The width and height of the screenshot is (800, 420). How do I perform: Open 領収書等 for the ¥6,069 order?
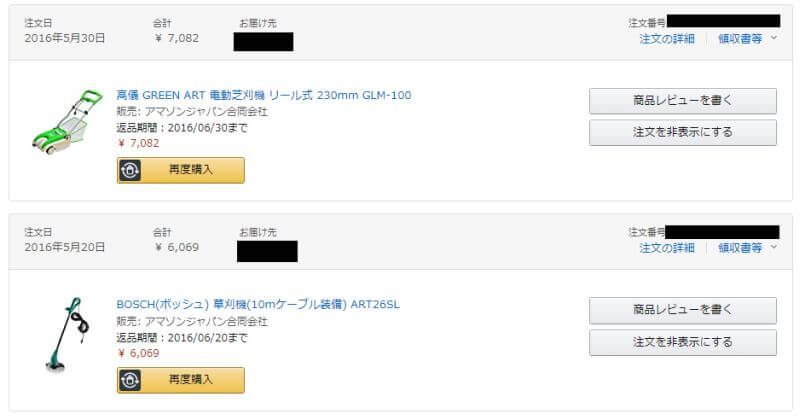point(740,248)
